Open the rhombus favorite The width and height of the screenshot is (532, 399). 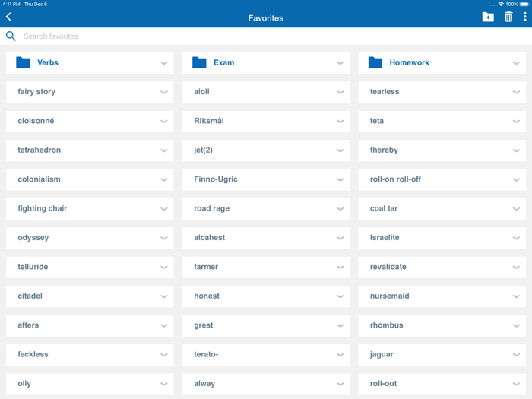pyautogui.click(x=442, y=325)
